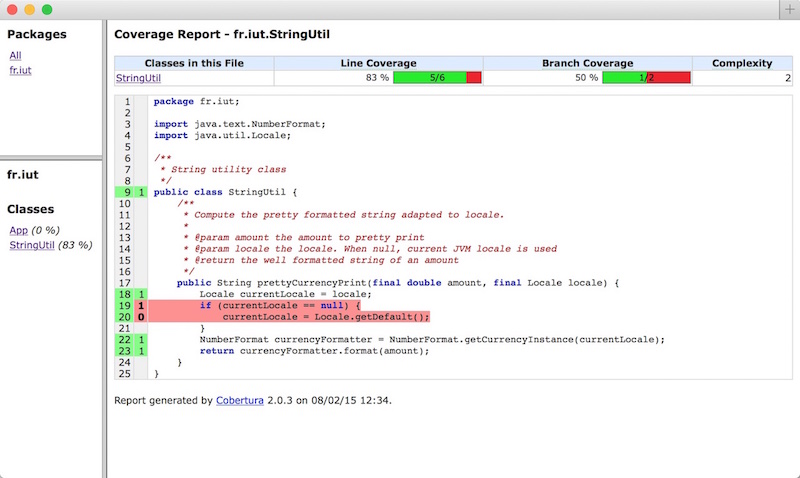Open the fr.iut package link

click(20, 70)
